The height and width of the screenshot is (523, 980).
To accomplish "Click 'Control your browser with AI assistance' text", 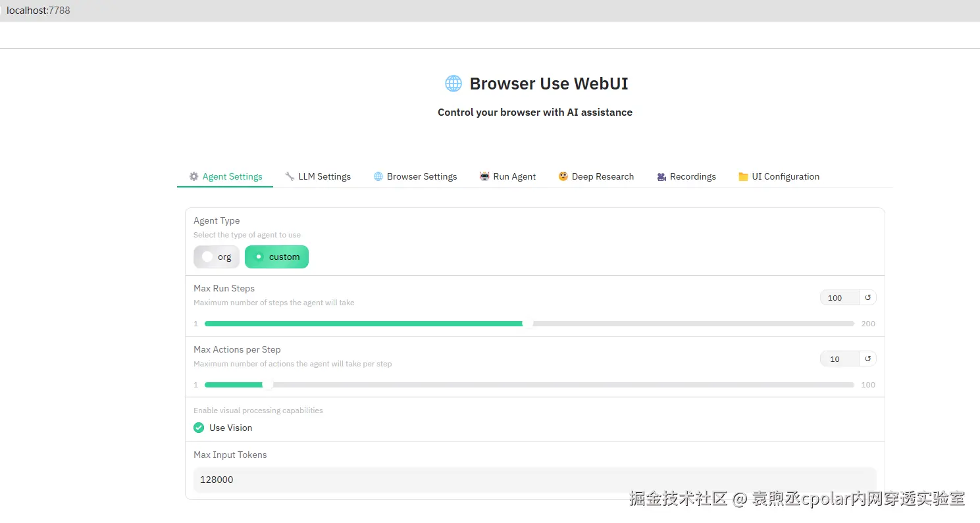I will pyautogui.click(x=535, y=112).
